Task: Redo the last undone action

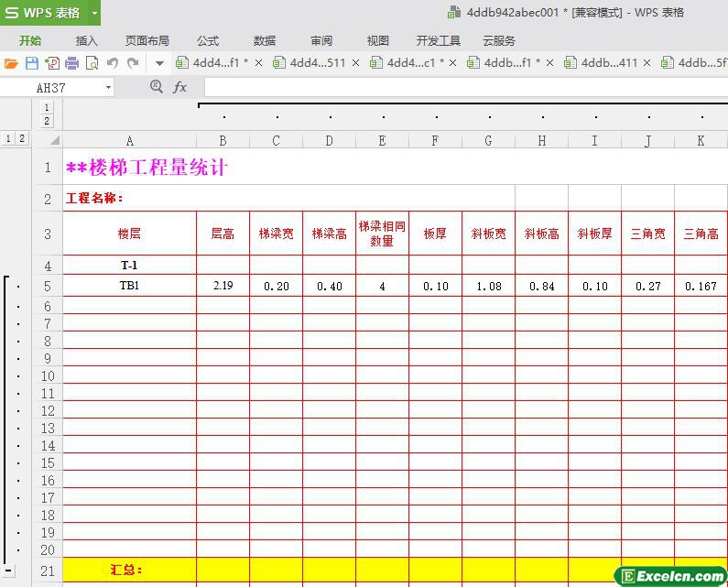Action: (133, 63)
